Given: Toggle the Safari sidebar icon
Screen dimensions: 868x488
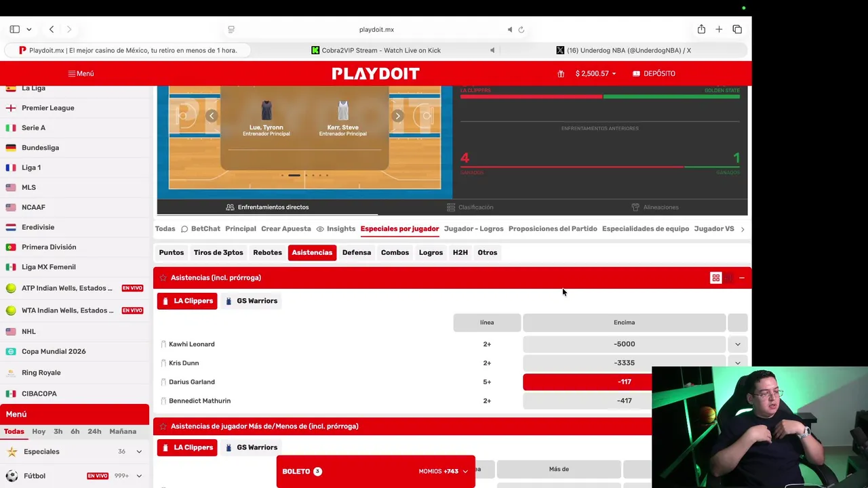Looking at the screenshot, I should (14, 29).
